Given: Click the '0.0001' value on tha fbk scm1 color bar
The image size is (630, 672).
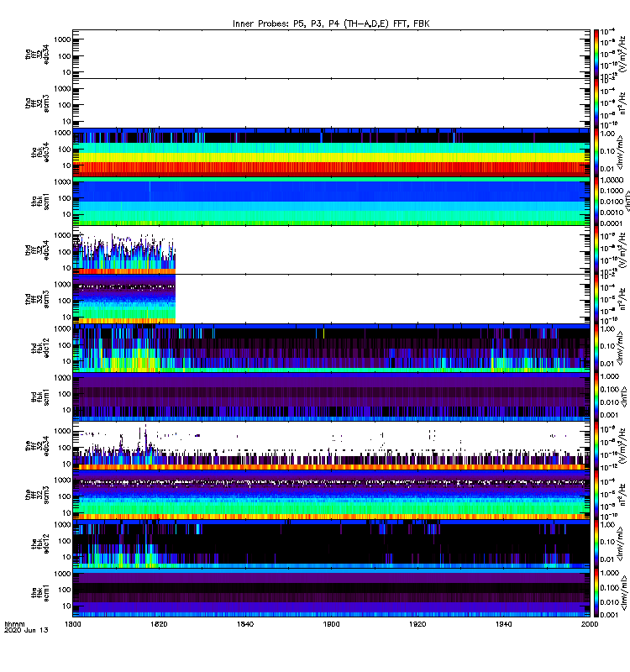Looking at the screenshot, I should click(612, 223).
